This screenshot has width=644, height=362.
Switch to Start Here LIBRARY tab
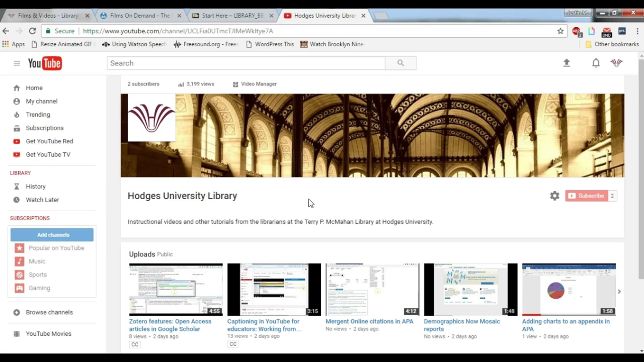click(232, 16)
